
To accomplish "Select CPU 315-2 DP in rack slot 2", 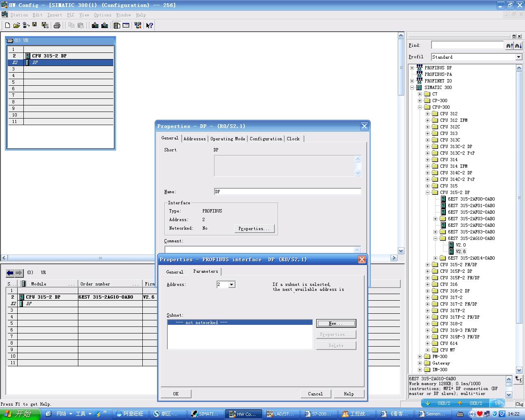I will pos(49,56).
